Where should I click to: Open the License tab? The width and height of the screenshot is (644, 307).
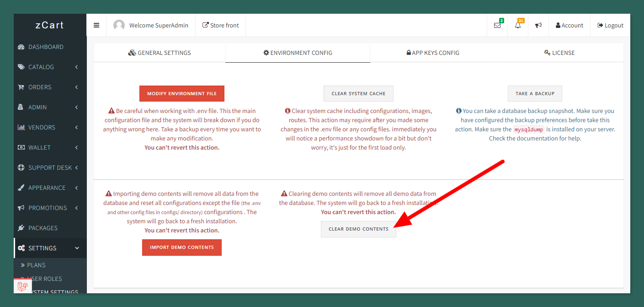(559, 53)
